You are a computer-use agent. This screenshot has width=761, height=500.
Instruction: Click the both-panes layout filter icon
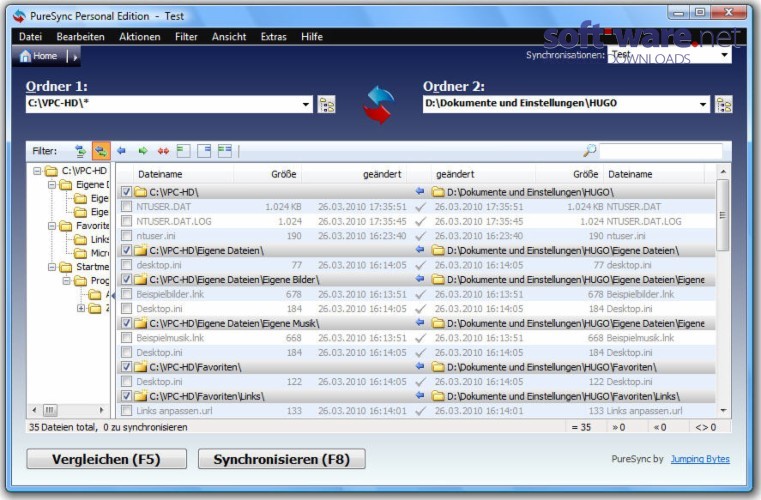(225, 151)
